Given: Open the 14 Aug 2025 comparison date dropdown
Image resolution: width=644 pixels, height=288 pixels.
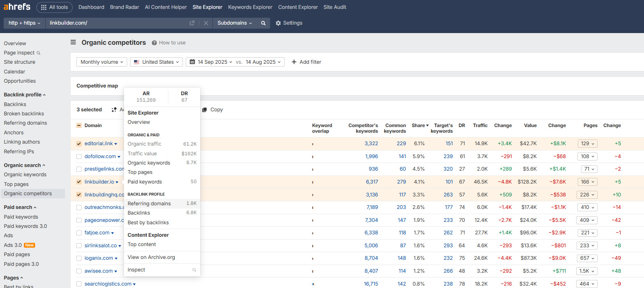Looking at the screenshot, I should (x=263, y=62).
